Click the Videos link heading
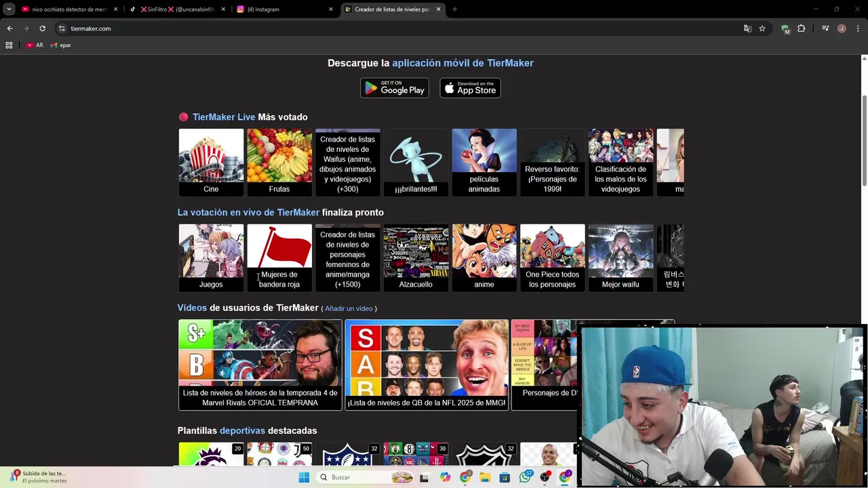The image size is (868, 488). pyautogui.click(x=192, y=308)
